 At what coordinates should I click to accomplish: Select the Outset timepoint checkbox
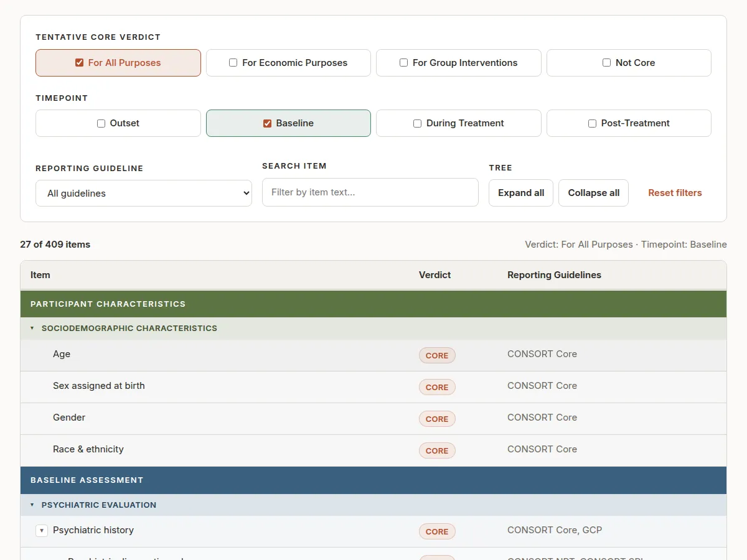(101, 123)
